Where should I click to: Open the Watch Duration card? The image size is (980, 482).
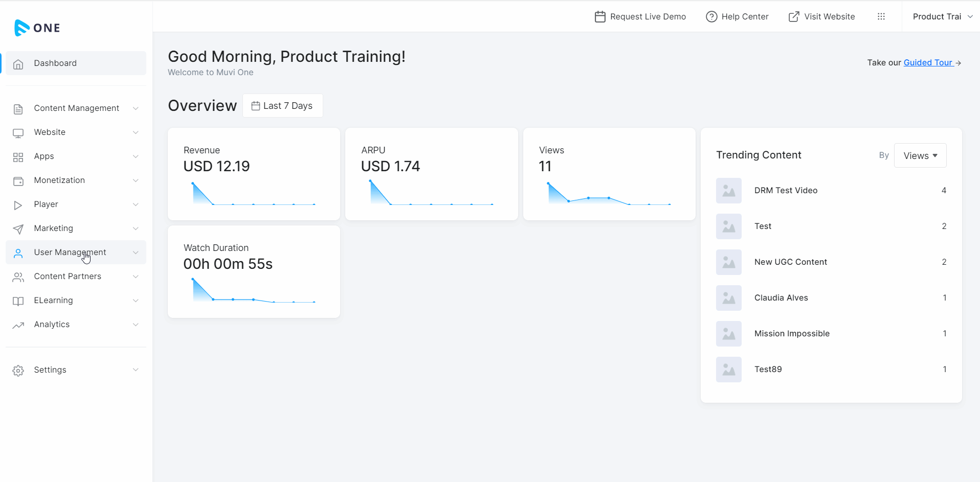(254, 272)
